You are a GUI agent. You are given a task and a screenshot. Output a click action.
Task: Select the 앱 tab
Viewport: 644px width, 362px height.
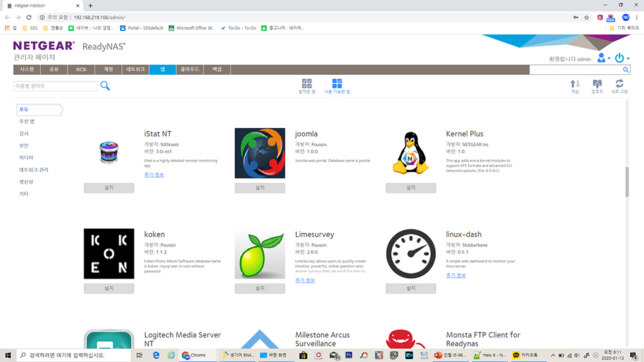click(163, 69)
